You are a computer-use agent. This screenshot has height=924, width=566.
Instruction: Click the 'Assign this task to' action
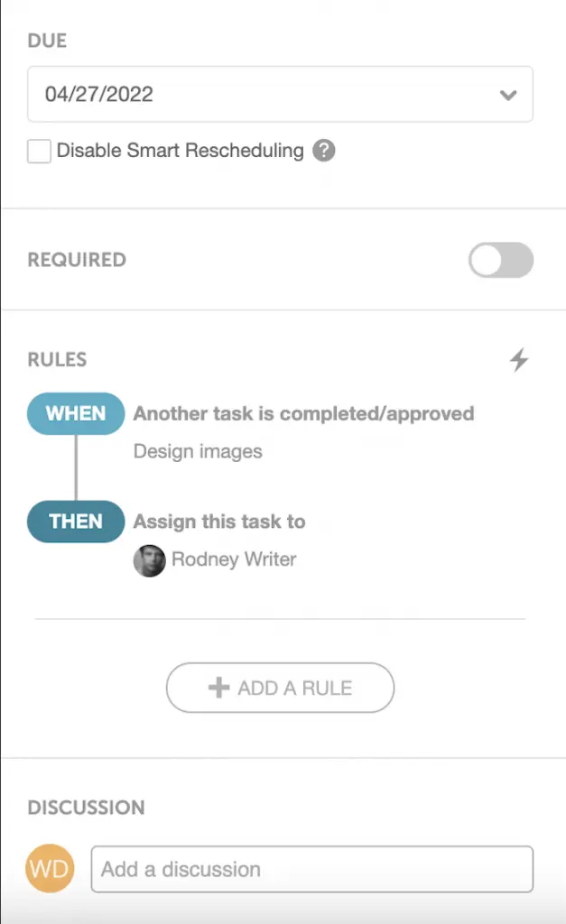point(219,522)
